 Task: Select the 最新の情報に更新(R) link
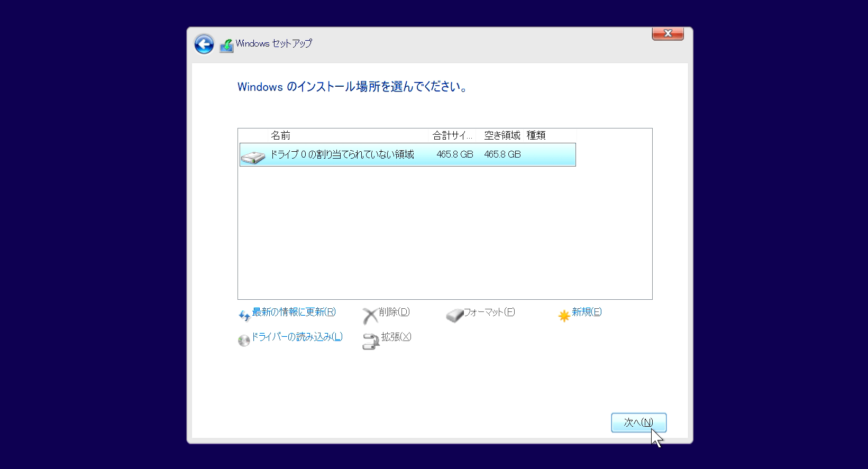[x=294, y=312]
